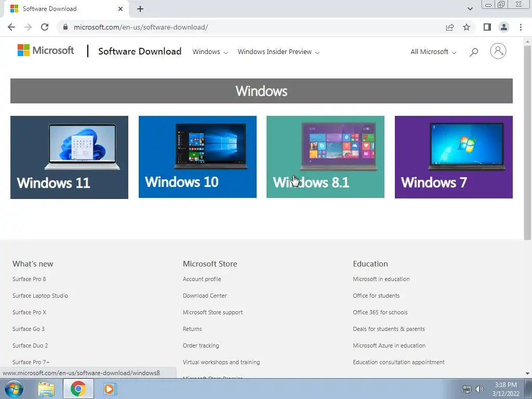The width and height of the screenshot is (532, 399).
Task: Open the Account profile link
Action: click(x=202, y=279)
